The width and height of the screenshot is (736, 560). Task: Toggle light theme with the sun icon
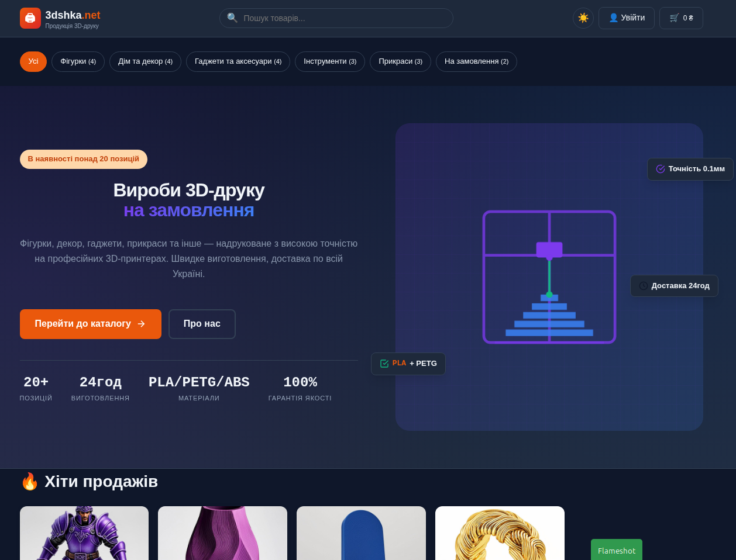(583, 18)
